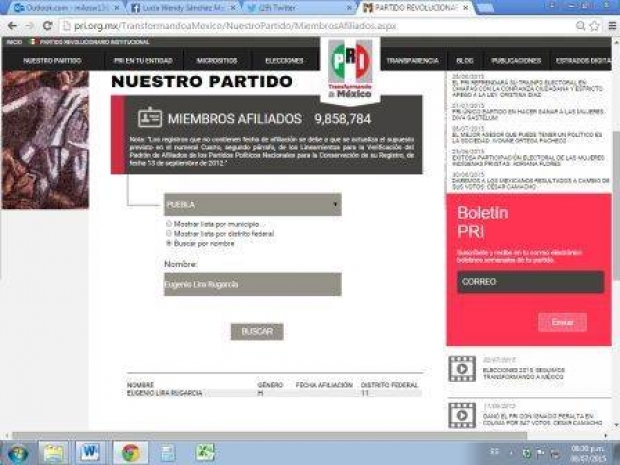Click the 9,858,784 member count
This screenshot has height=465, width=620.
342,119
